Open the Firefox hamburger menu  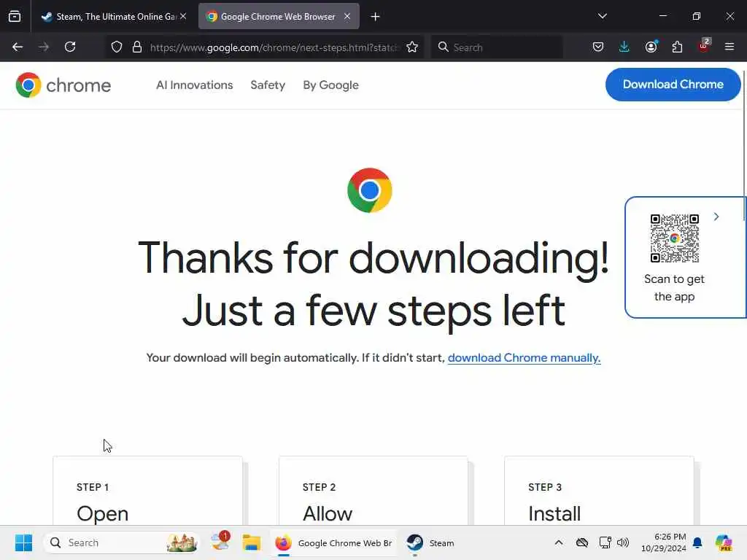[x=729, y=47]
